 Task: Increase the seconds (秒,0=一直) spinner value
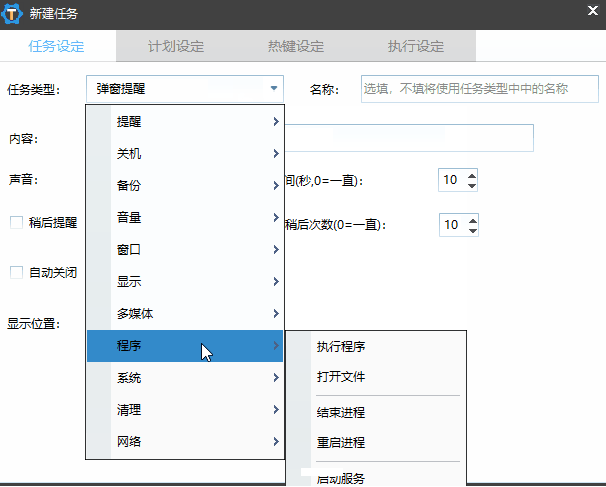(x=472, y=176)
